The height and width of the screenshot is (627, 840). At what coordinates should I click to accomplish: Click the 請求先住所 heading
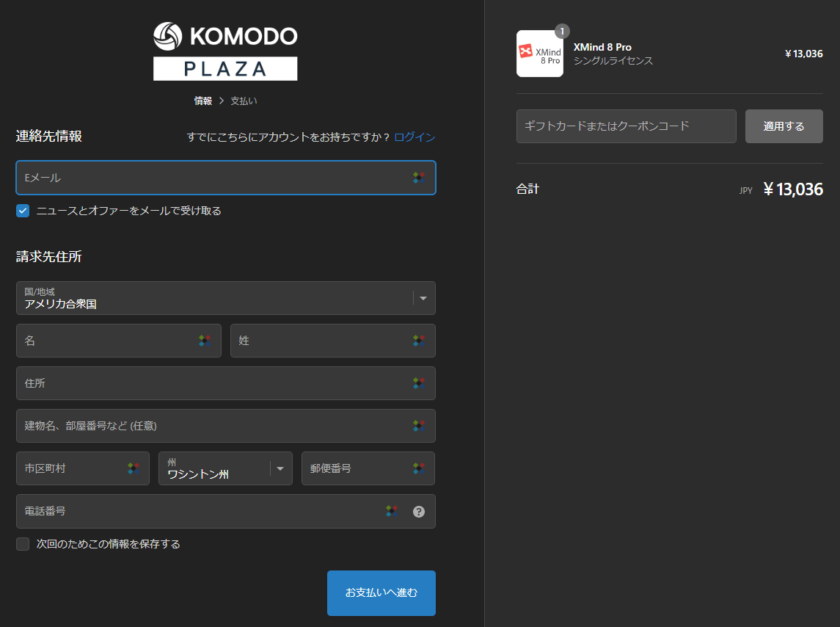(x=48, y=256)
